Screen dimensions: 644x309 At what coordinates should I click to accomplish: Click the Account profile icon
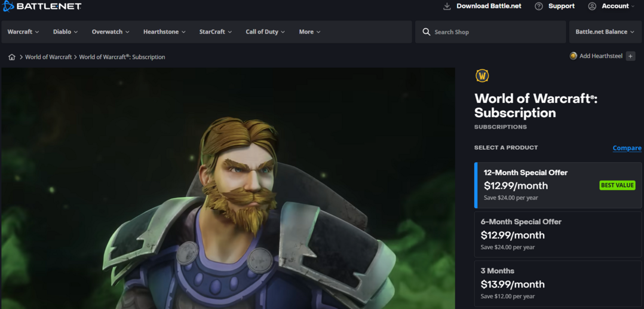pos(592,6)
